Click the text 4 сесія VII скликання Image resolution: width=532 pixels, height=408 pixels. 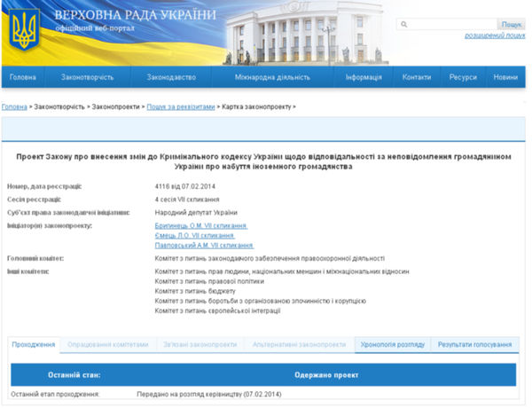click(x=187, y=200)
